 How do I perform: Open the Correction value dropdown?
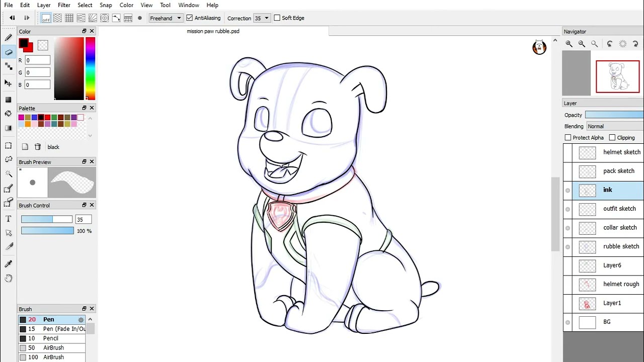coord(262,18)
